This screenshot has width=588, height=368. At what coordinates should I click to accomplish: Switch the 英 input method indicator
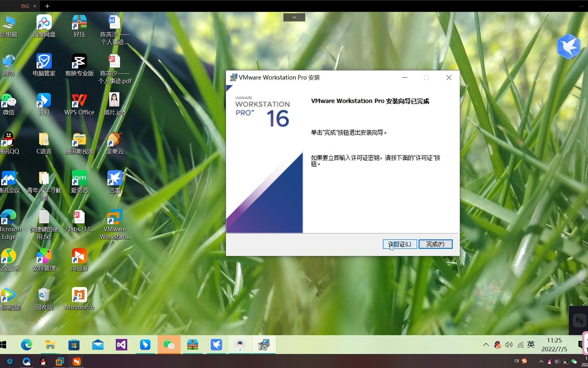coord(531,344)
